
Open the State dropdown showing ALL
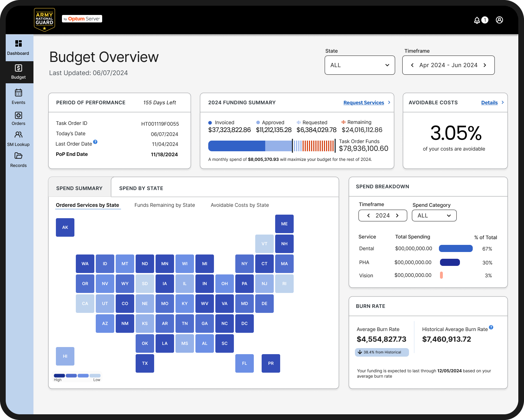pos(360,65)
